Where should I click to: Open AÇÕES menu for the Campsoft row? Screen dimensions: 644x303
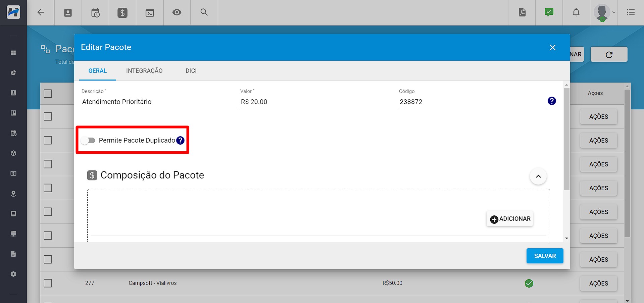pos(599,284)
